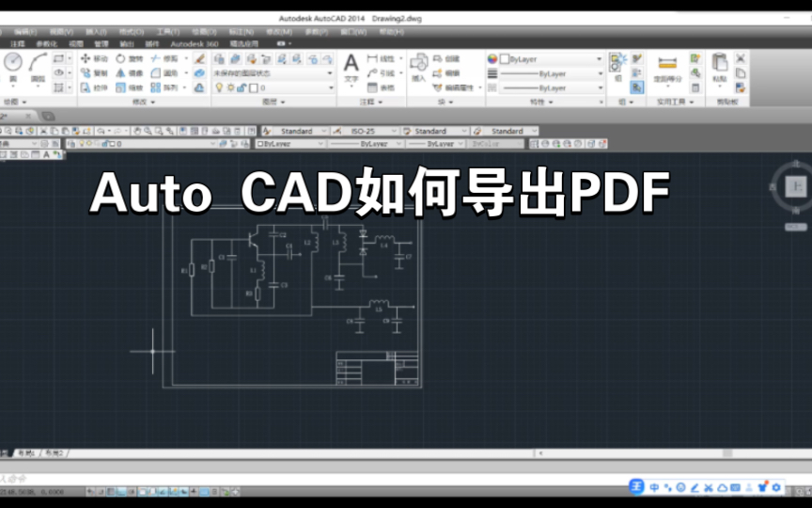Screen dimensions: 812x508
Task: Toggle group selection button in Group panel
Action: [637, 87]
